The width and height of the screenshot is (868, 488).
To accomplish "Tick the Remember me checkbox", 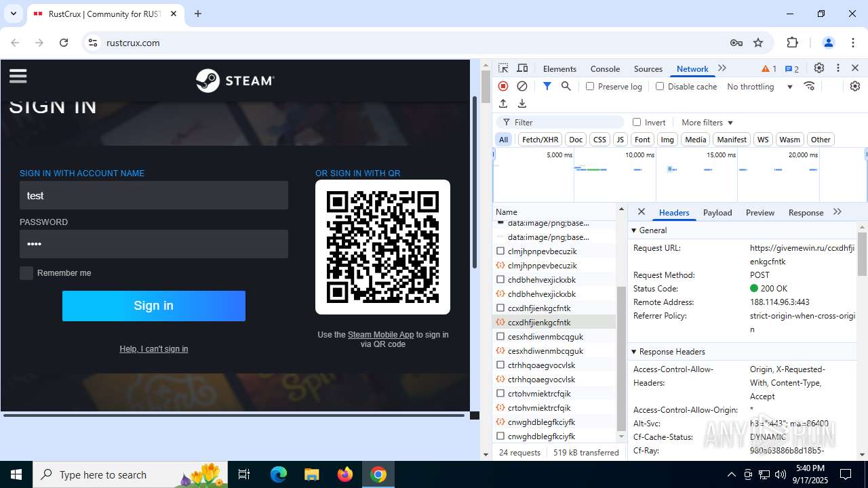I will (x=26, y=273).
